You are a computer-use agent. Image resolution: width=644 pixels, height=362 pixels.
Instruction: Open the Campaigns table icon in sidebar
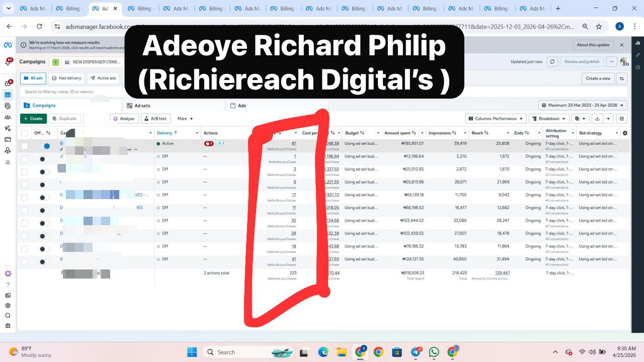point(8,95)
